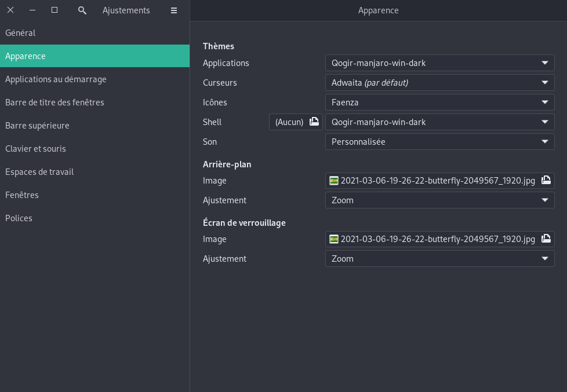
Task: Open the Écran de verrouillage Ajustement Zoom dropdown
Action: point(439,259)
